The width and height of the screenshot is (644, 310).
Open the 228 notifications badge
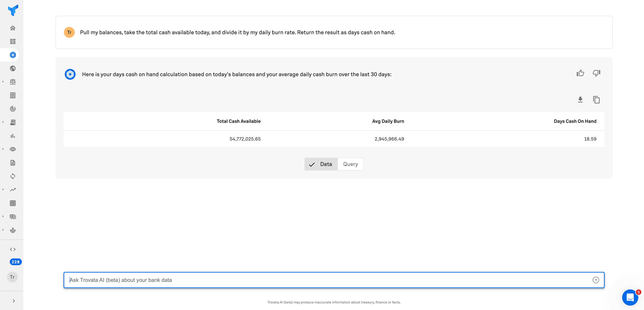click(x=15, y=262)
